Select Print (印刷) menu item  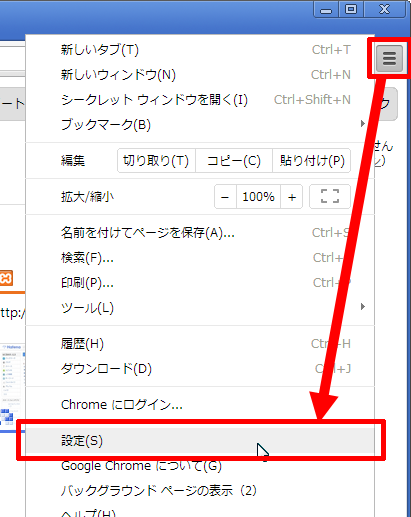200,283
